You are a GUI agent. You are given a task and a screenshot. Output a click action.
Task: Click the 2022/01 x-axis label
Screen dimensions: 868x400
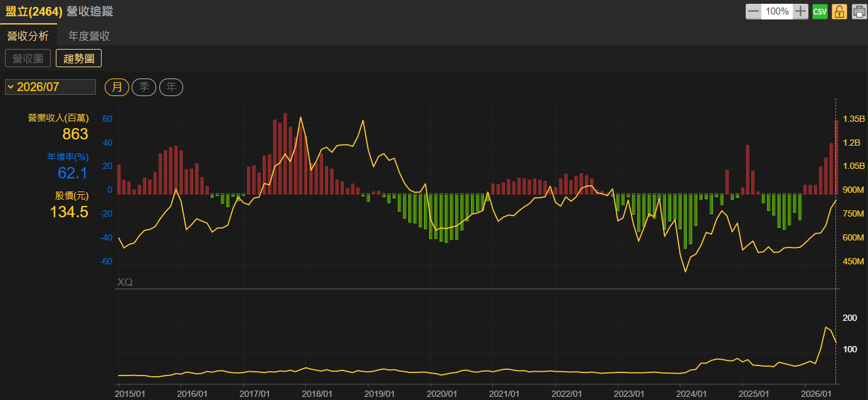pos(567,394)
